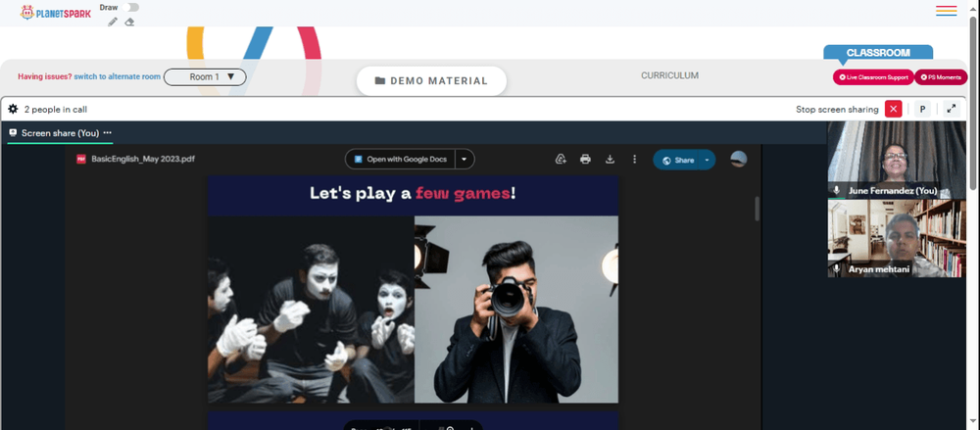The width and height of the screenshot is (980, 430).
Task: Click the mime performers slide image
Action: tap(312, 310)
